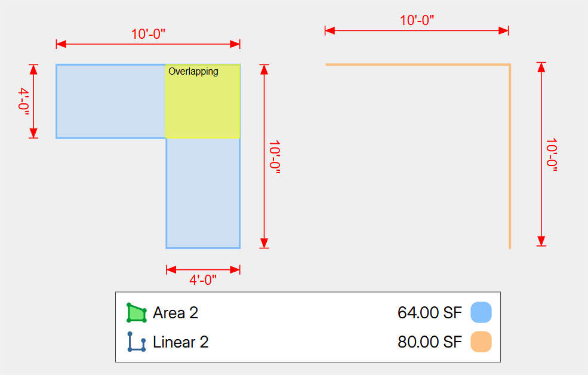Viewport: 588px width, 375px height.
Task: Click the Linear 2 legend label
Action: point(181,342)
